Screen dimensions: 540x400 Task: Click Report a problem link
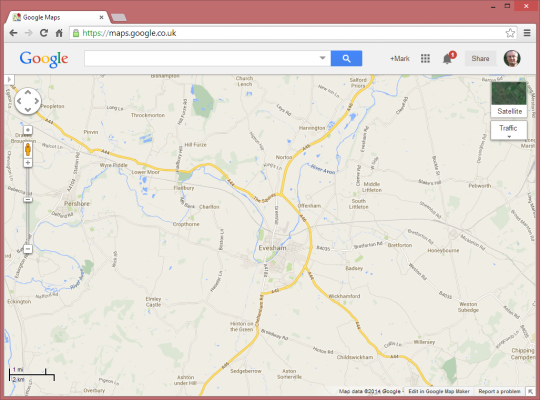point(499,391)
